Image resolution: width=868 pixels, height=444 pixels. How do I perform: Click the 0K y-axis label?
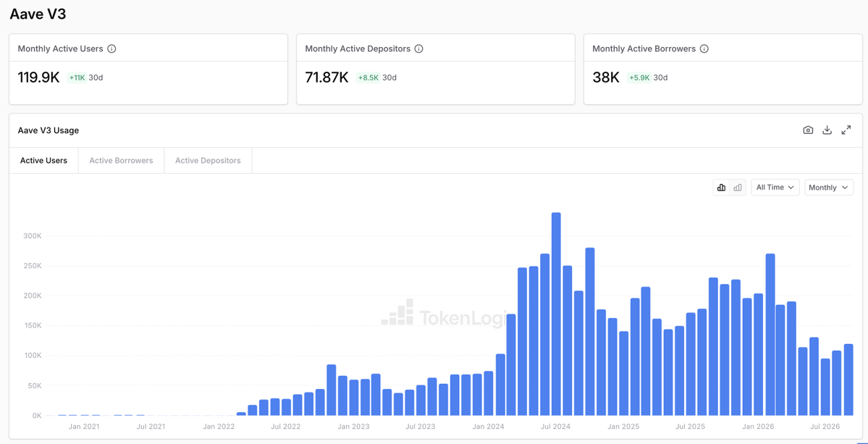click(x=36, y=415)
